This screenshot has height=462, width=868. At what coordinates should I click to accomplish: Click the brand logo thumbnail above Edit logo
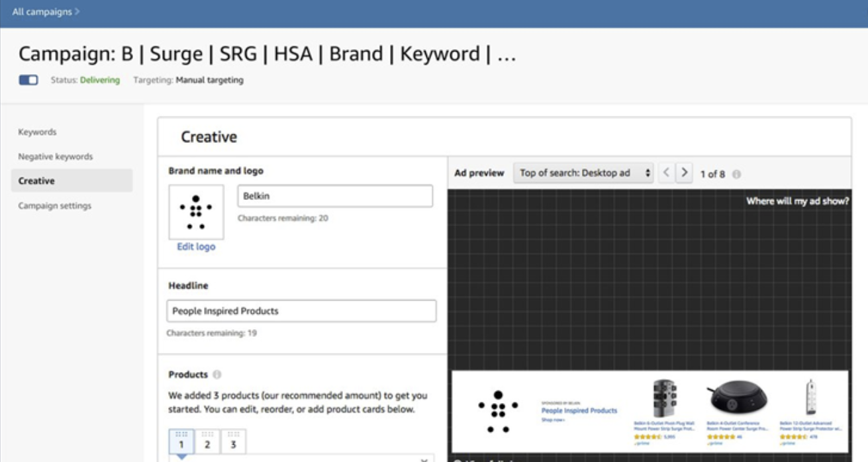[196, 212]
